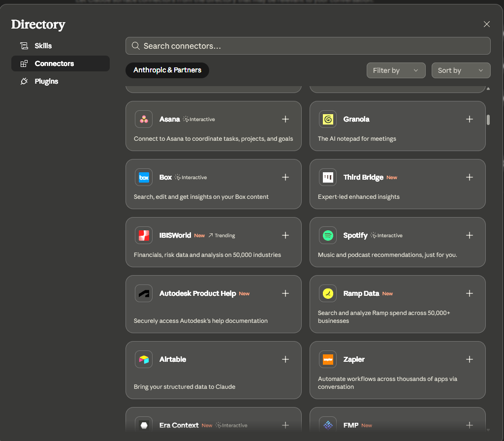Click "Music and podcast recommendations" description
504x441 pixels.
click(x=387, y=255)
